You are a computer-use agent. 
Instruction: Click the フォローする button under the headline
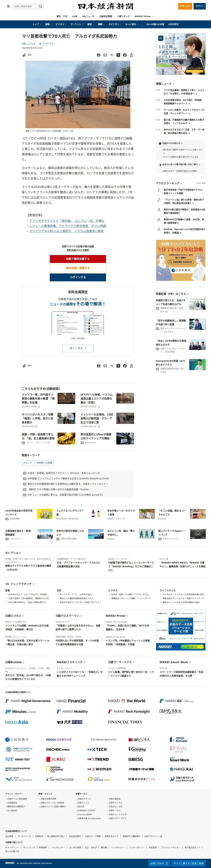pyautogui.click(x=46, y=44)
